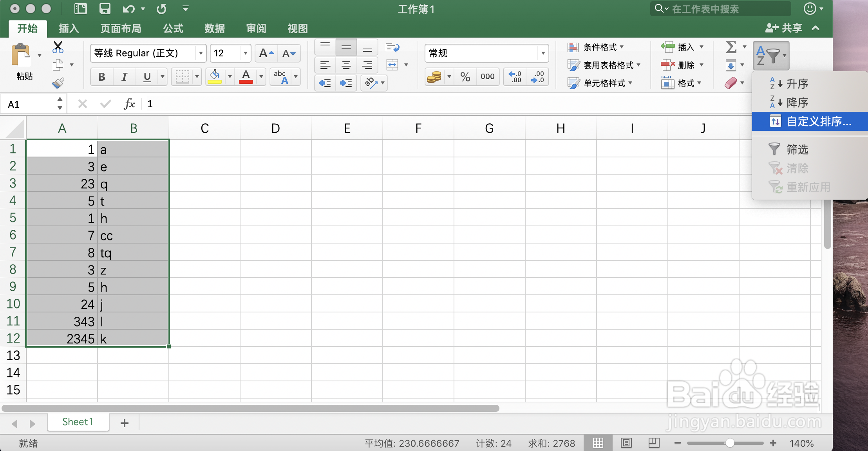Open the font size dropdown
Screen dimensions: 868x451
click(245, 53)
